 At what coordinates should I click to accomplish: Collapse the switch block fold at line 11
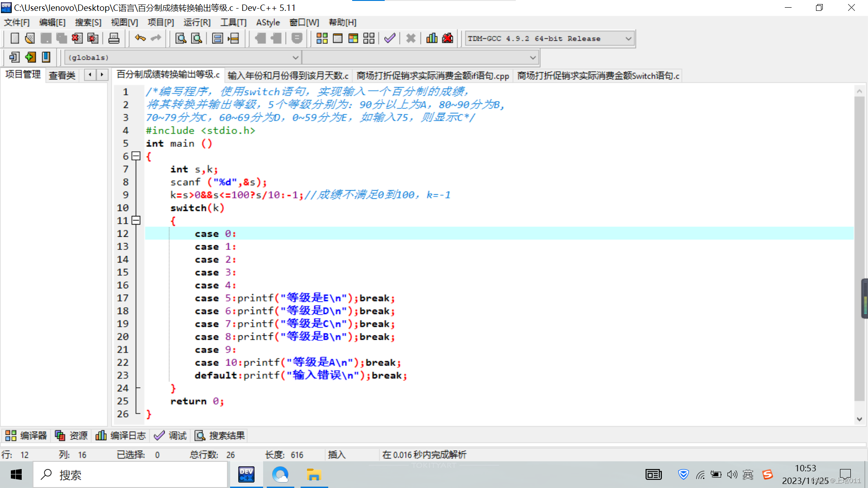[136, 221]
